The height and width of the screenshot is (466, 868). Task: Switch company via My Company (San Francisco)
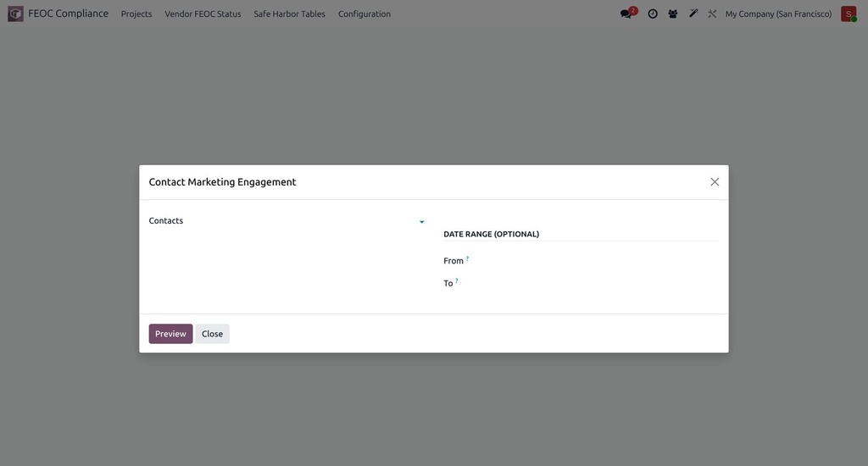click(x=778, y=14)
